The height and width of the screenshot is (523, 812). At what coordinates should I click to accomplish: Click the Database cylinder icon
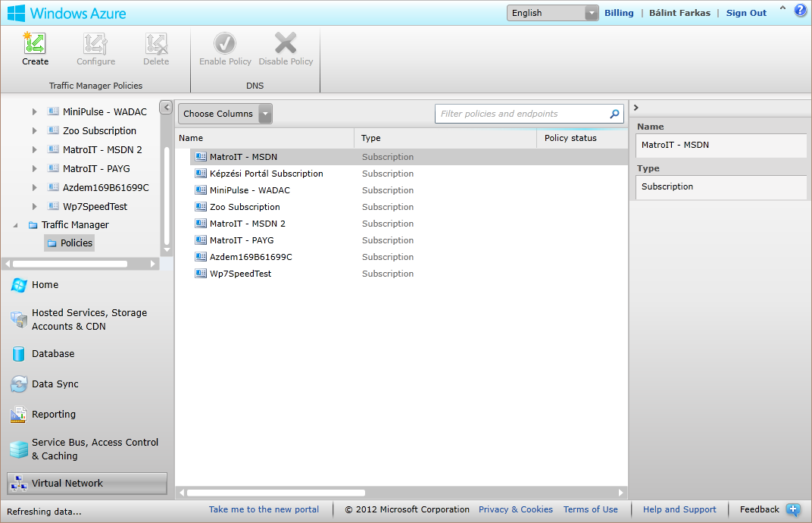pos(19,354)
